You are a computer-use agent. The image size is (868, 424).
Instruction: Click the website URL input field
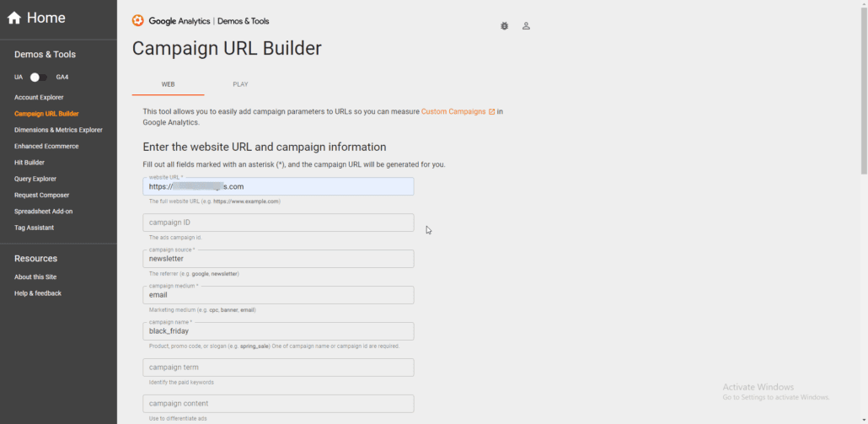point(278,186)
